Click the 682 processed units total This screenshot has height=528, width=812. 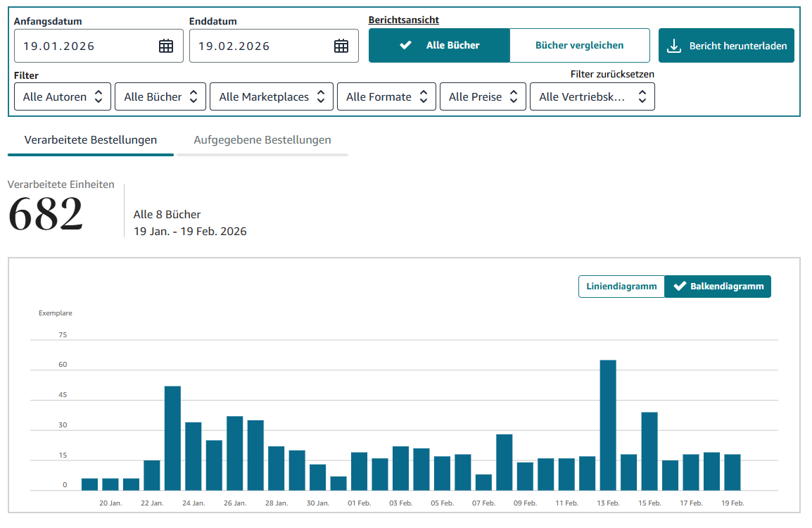(46, 214)
